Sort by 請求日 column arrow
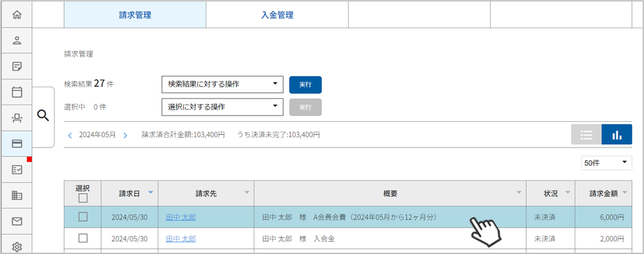 coord(151,192)
